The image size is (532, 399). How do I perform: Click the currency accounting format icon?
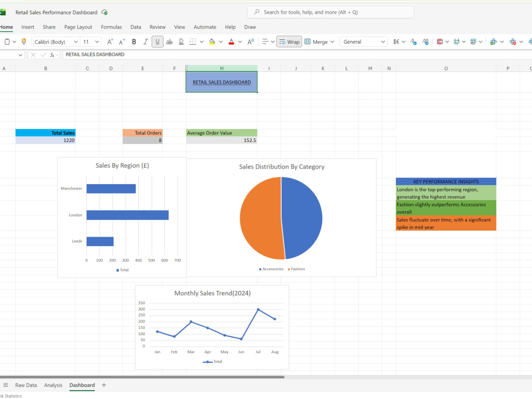[x=396, y=41]
